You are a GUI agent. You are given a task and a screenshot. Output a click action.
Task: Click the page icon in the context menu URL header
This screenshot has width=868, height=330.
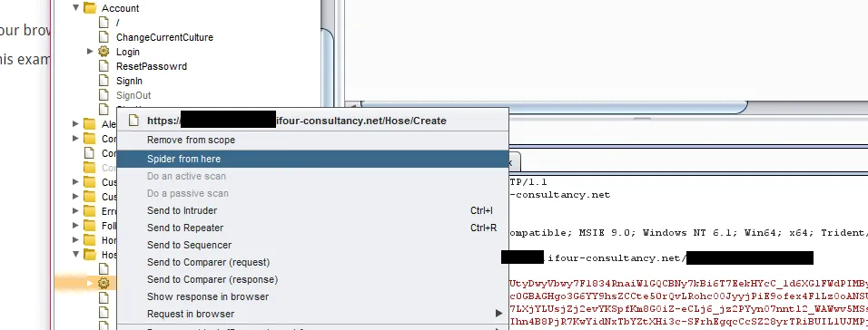click(x=133, y=120)
